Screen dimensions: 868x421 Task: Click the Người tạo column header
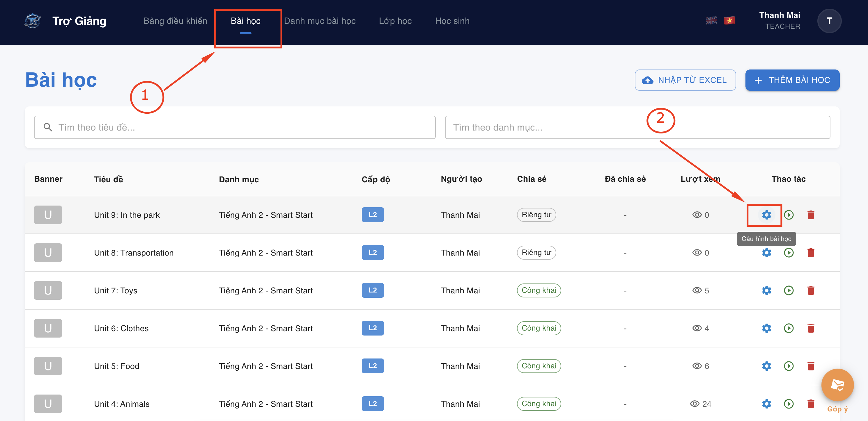461,179
